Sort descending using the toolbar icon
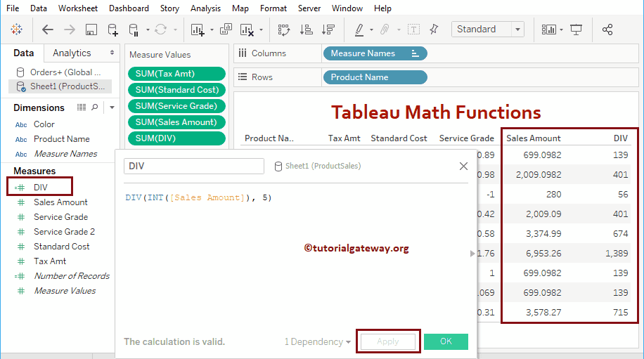The image size is (644, 359). click(328, 30)
